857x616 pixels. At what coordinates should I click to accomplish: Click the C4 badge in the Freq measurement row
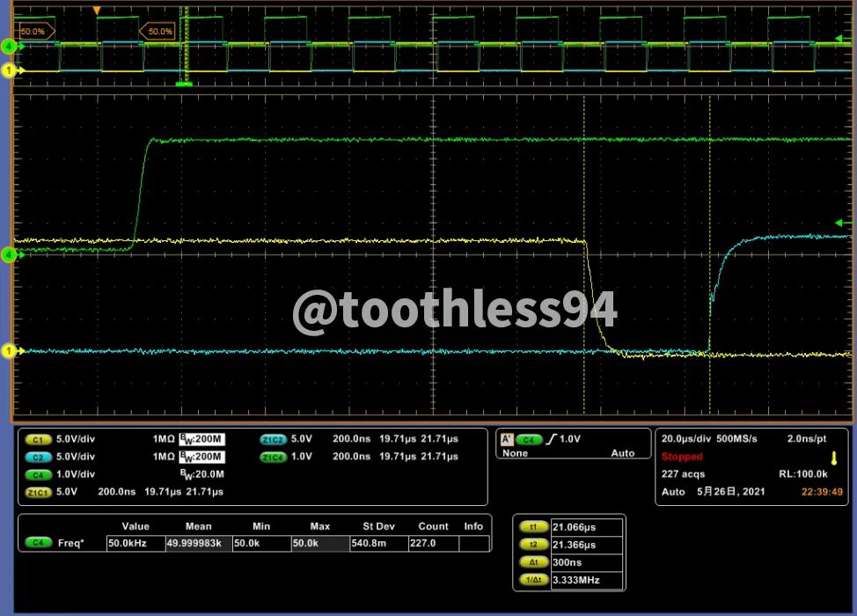(38, 543)
